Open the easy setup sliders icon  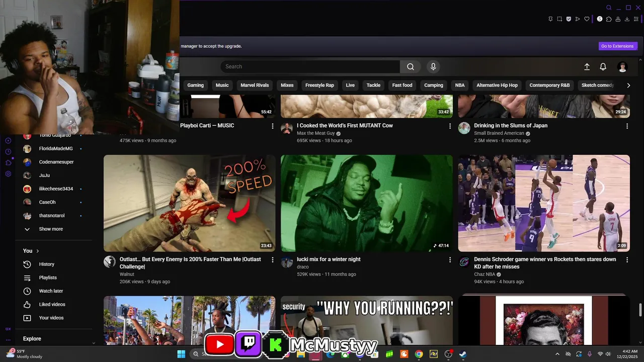pyautogui.click(x=636, y=19)
